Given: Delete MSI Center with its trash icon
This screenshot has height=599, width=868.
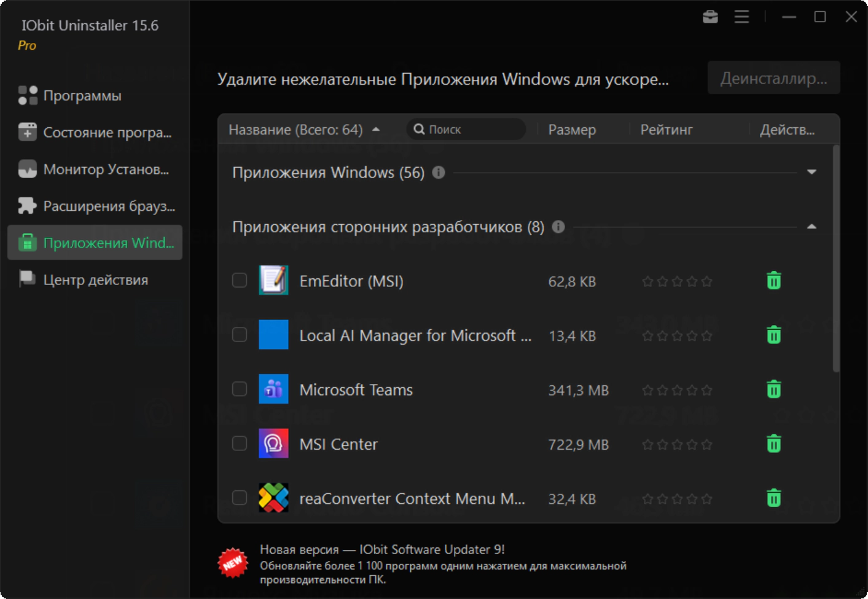Looking at the screenshot, I should pyautogui.click(x=774, y=444).
